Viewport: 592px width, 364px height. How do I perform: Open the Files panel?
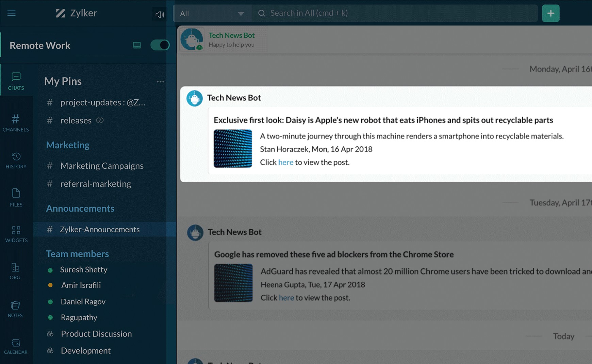click(16, 197)
